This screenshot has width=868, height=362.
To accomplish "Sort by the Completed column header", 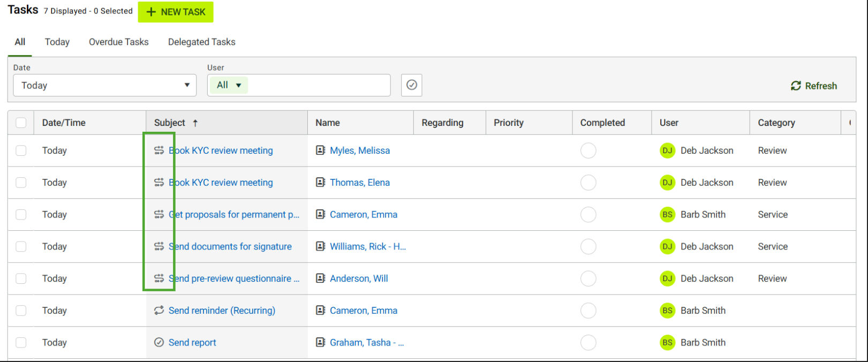I will pos(612,123).
